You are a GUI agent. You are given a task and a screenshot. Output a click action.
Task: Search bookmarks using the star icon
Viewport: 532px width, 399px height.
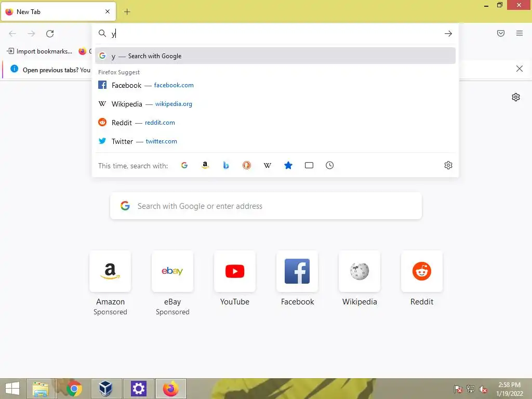[288, 165]
